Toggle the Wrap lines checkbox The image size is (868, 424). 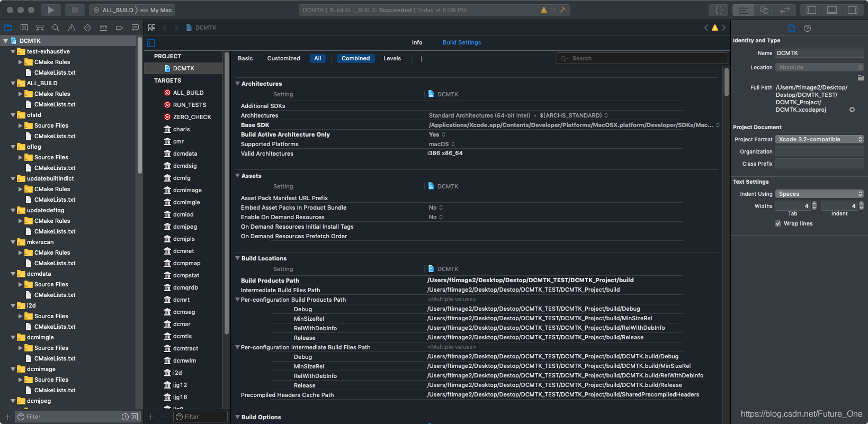778,223
